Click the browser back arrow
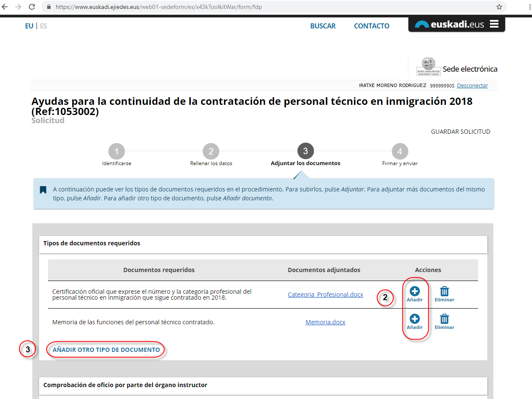 (x=6, y=7)
